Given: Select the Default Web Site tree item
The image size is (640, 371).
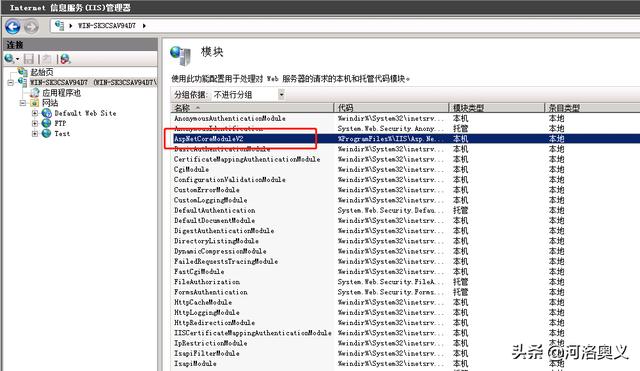Looking at the screenshot, I should [x=85, y=113].
